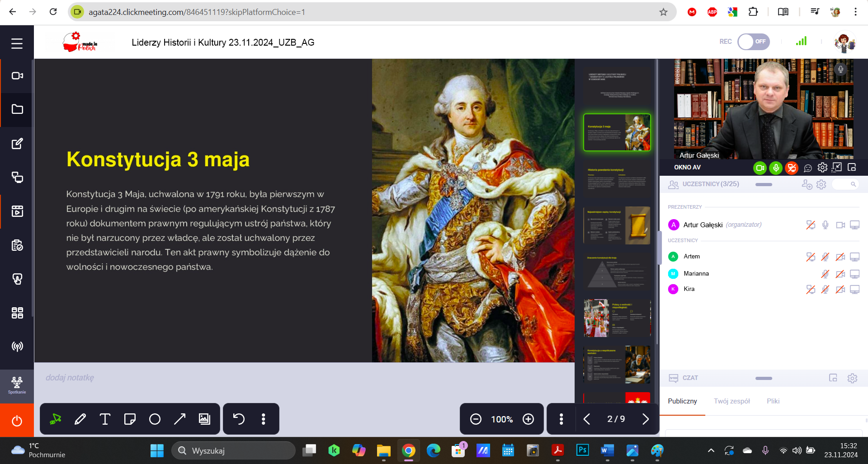Screen dimensions: 868x464
Task: Open Photoshop from the taskbar
Action: point(582,450)
